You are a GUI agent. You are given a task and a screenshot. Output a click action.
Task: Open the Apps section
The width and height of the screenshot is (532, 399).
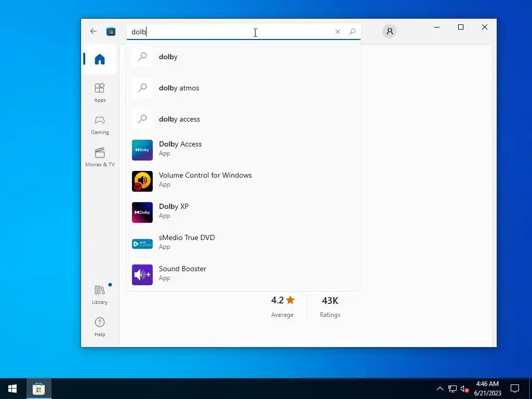tap(100, 92)
